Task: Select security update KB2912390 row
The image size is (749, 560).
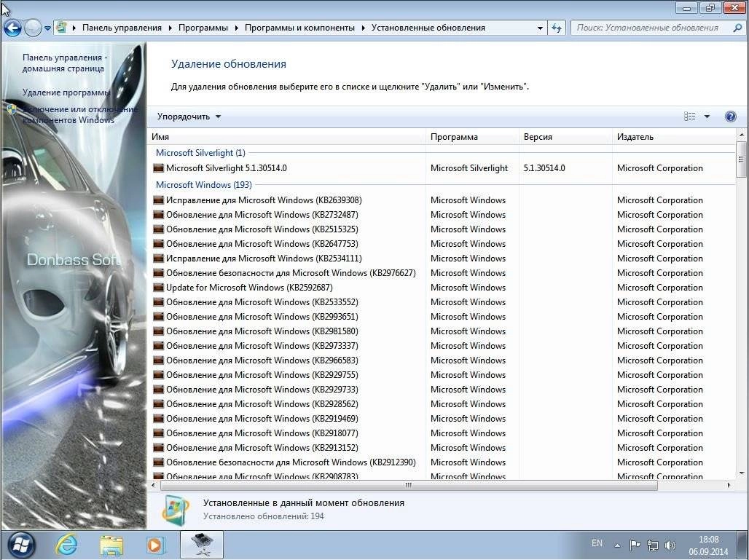Action: click(x=442, y=462)
